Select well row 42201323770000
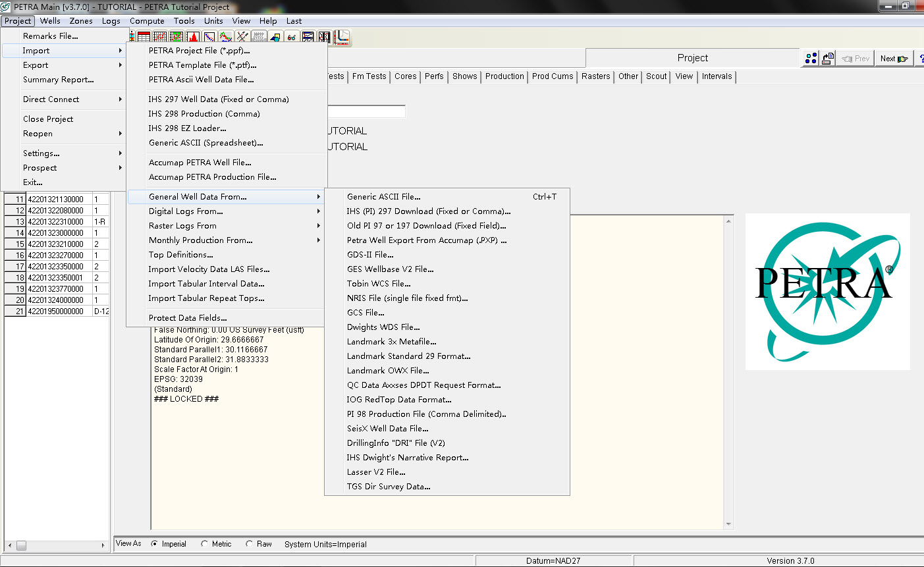 (57, 289)
